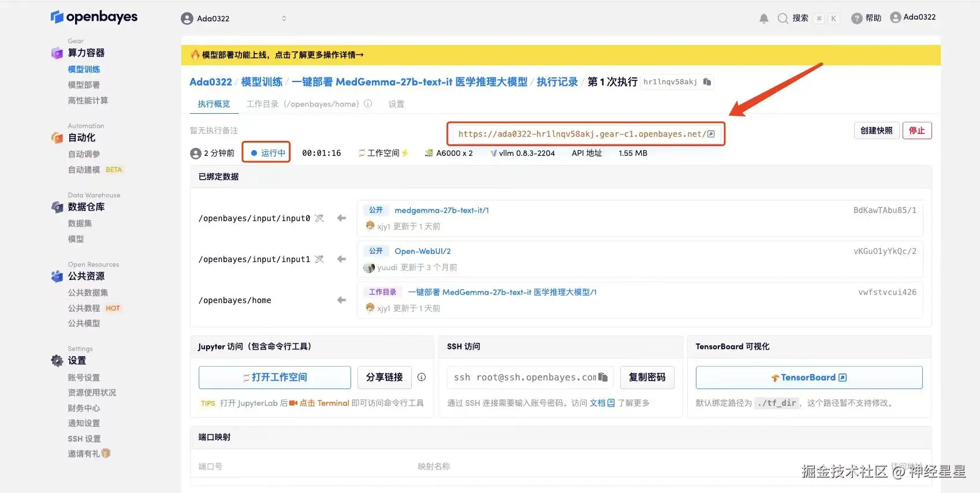Image resolution: width=980 pixels, height=493 pixels.
Task: Open the TensorBoard button
Action: point(808,378)
